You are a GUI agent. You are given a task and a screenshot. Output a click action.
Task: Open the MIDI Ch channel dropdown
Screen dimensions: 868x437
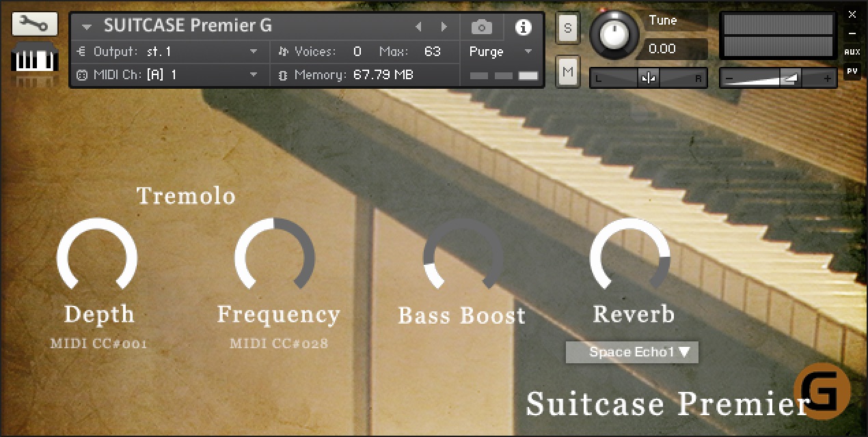click(254, 75)
